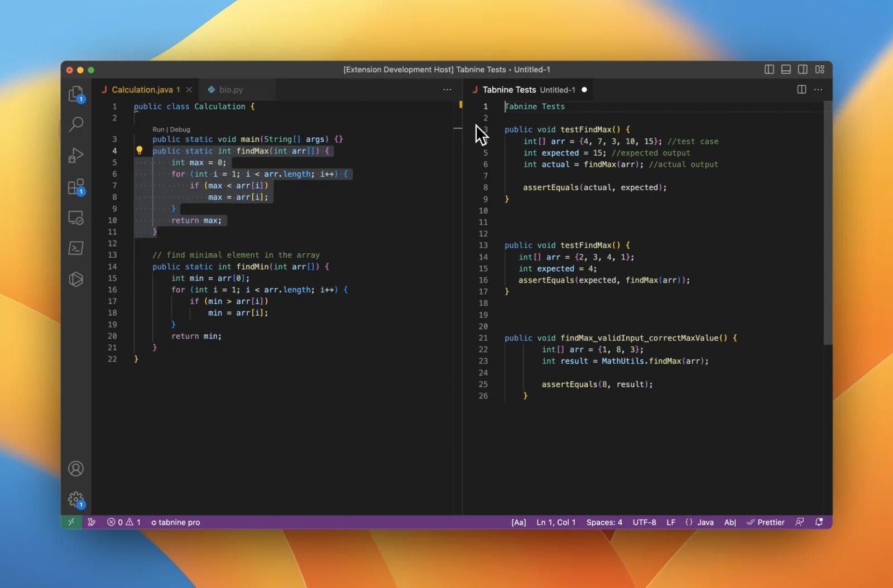Open the more actions menu of left editor group

[448, 89]
